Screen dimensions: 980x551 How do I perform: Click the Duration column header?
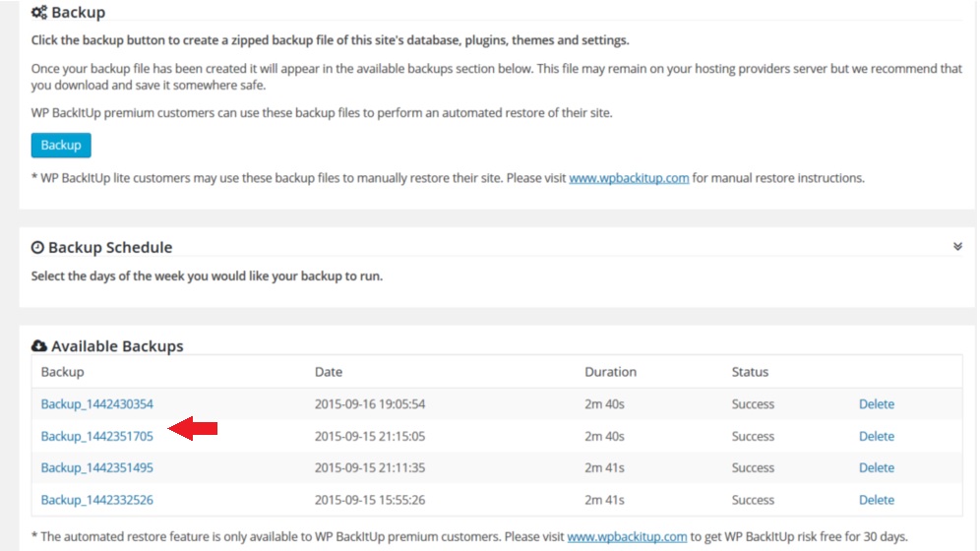click(x=610, y=372)
